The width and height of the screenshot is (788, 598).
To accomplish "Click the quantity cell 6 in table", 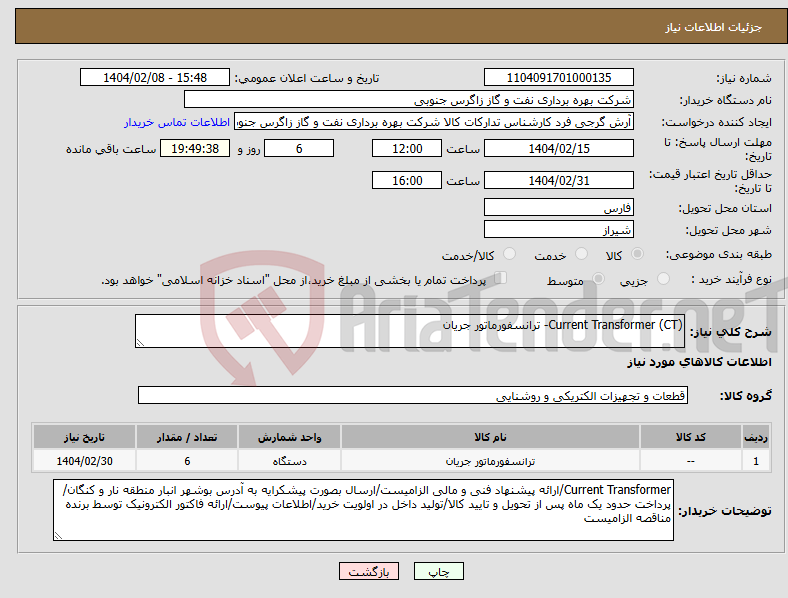I will pyautogui.click(x=187, y=461).
